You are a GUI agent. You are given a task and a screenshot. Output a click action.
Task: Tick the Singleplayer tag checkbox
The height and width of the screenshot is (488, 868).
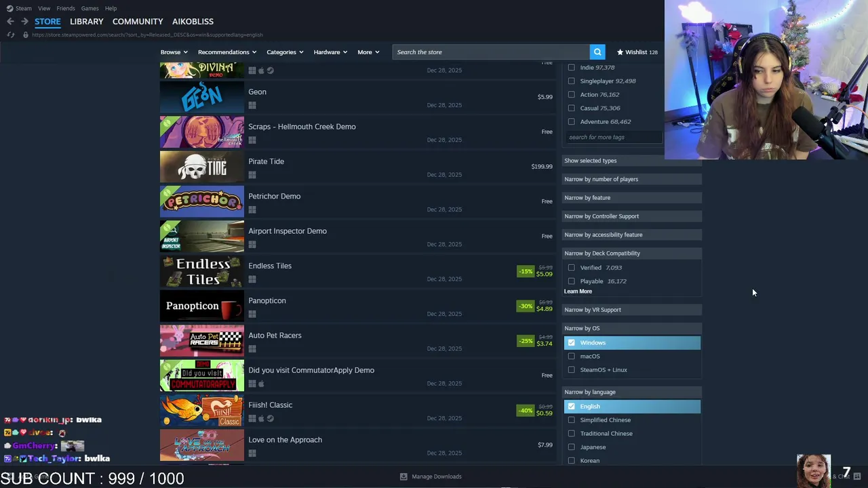pyautogui.click(x=571, y=81)
